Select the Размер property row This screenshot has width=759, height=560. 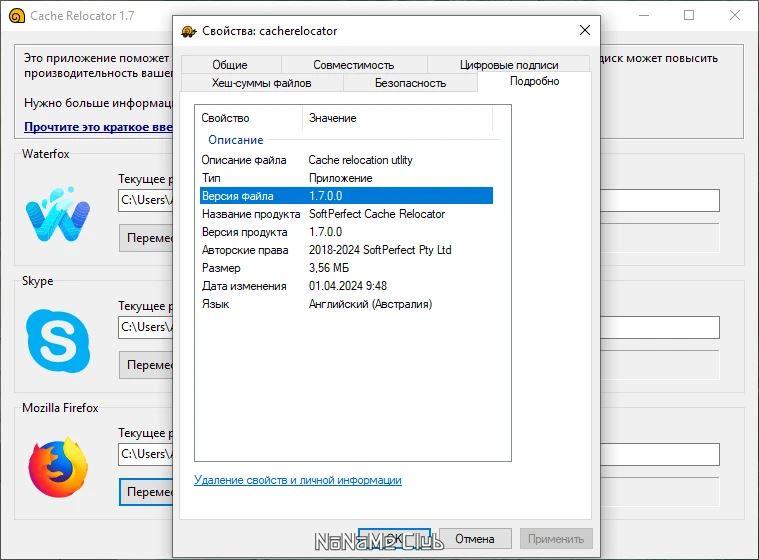click(346, 268)
